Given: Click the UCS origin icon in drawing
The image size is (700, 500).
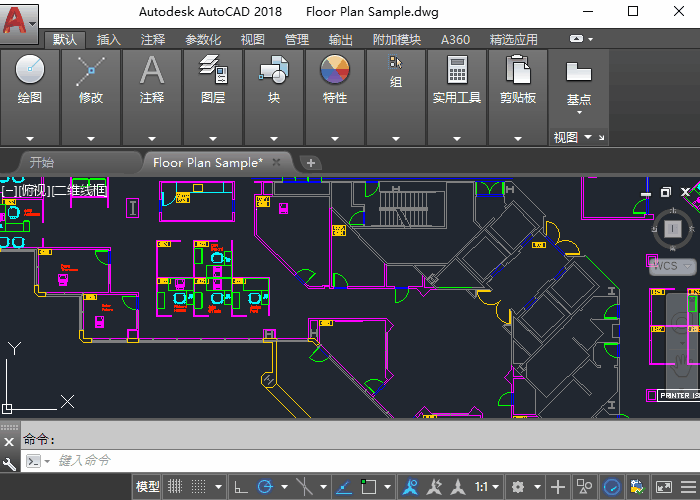Looking at the screenshot, I should (x=7, y=408).
